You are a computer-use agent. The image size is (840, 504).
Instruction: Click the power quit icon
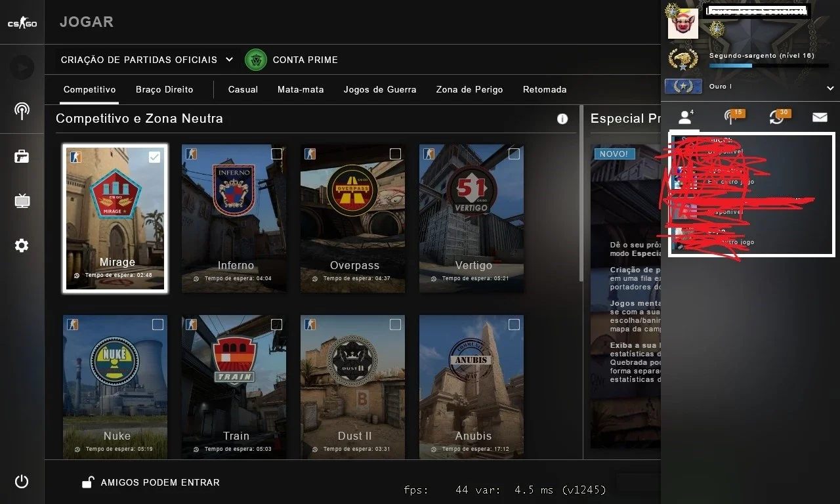point(22,482)
